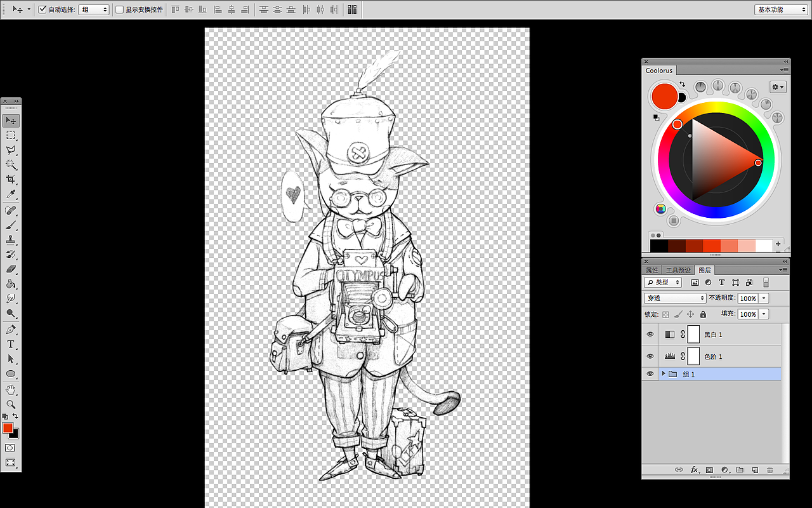Change screen mode from toolbox bottom
The image size is (812, 508).
(x=11, y=463)
